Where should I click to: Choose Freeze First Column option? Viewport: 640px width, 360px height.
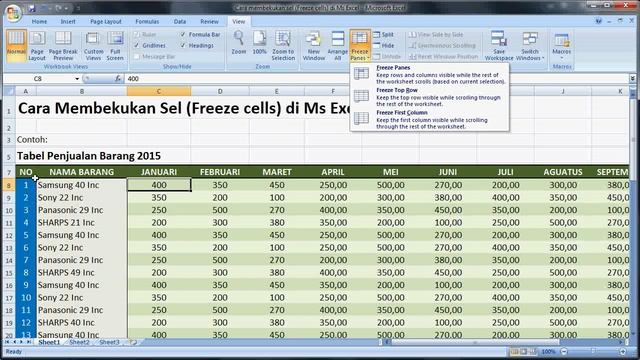pos(429,120)
